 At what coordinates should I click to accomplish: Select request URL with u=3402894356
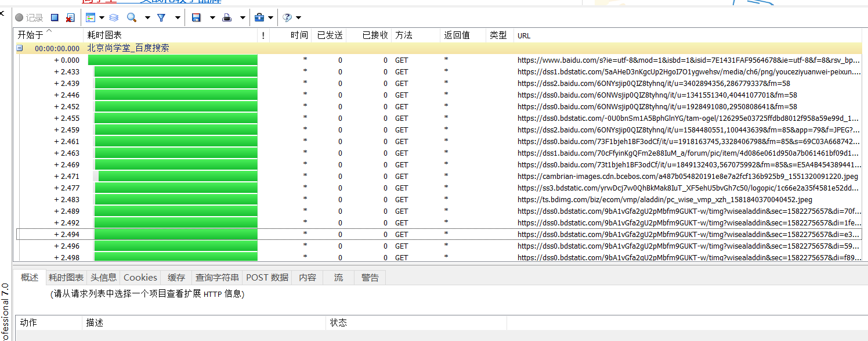[654, 84]
